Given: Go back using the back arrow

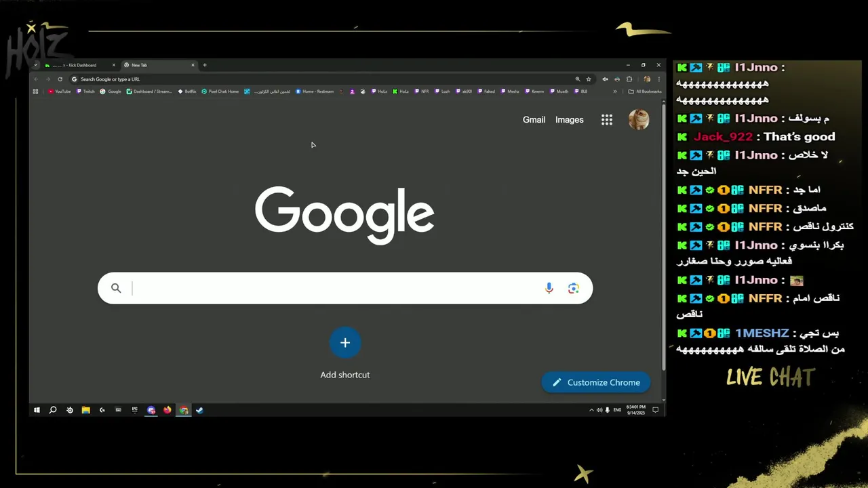Looking at the screenshot, I should 36,79.
